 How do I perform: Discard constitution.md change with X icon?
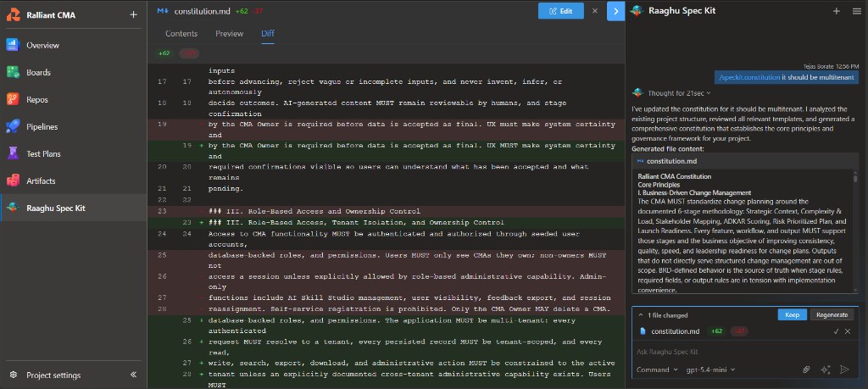848,331
